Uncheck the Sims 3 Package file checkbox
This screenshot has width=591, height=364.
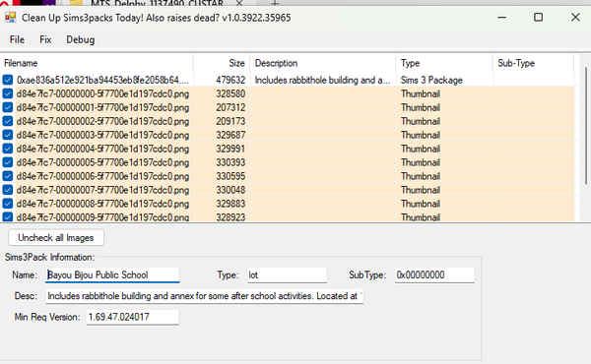[8, 80]
